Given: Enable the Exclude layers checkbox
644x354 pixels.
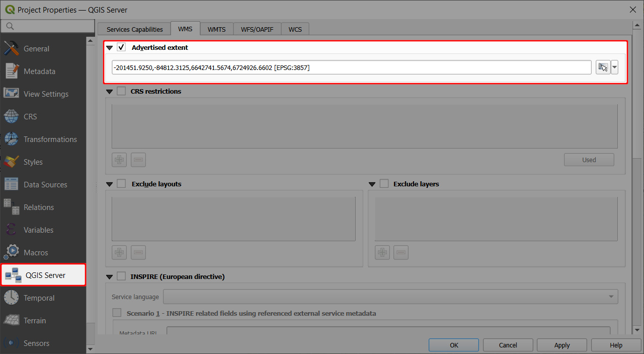Looking at the screenshot, I should tap(384, 184).
